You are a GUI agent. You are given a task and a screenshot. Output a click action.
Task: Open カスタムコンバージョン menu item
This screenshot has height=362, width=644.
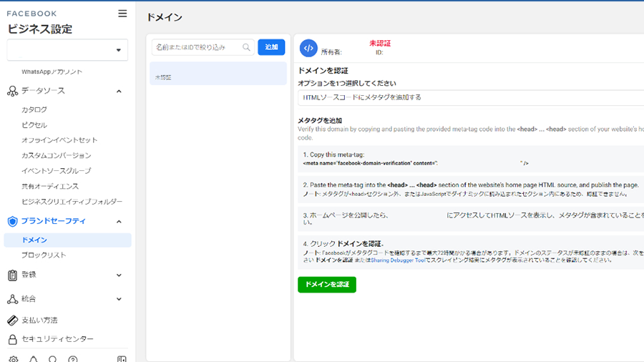coord(57,155)
